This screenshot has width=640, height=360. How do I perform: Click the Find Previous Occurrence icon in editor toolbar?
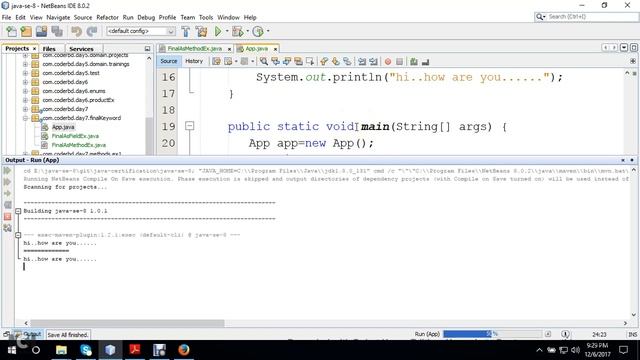pyautogui.click(x=276, y=62)
